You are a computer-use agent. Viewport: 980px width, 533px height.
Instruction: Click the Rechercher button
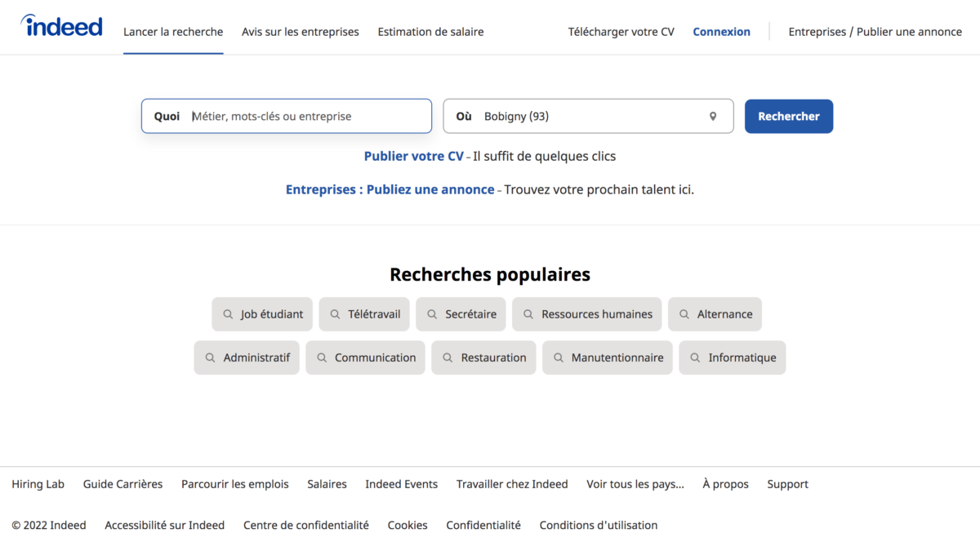tap(788, 116)
